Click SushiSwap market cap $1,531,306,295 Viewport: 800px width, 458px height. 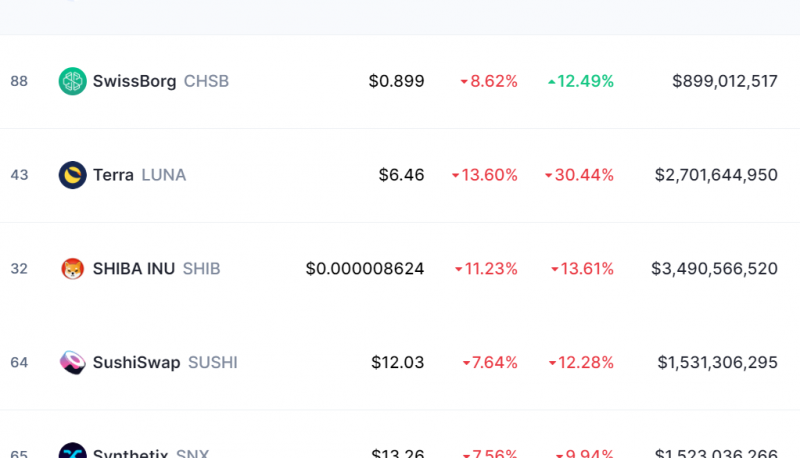717,363
